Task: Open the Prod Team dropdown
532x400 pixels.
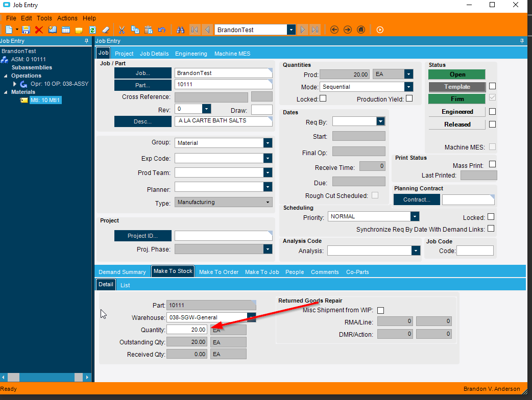Action: 268,172
